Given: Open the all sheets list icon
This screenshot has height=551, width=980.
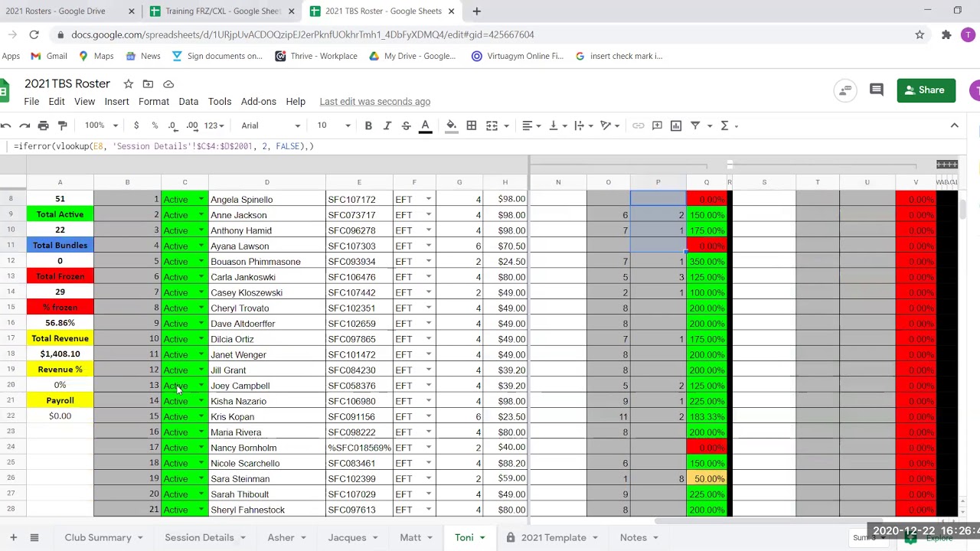Looking at the screenshot, I should pos(34,537).
